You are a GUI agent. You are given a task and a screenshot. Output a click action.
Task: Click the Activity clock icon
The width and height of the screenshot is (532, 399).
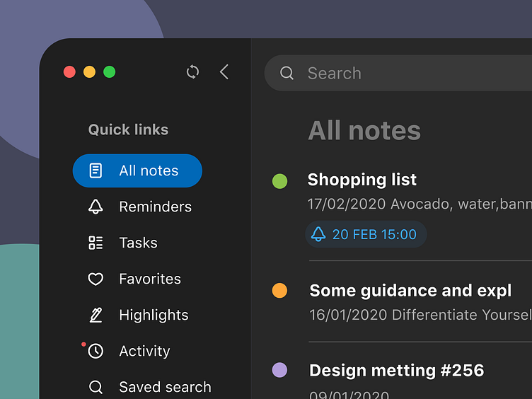[96, 352]
